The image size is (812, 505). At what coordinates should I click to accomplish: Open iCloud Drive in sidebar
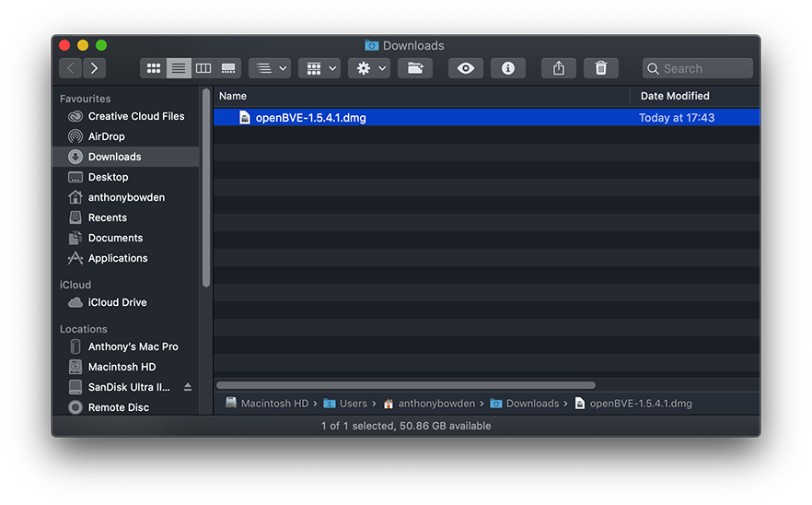[126, 302]
